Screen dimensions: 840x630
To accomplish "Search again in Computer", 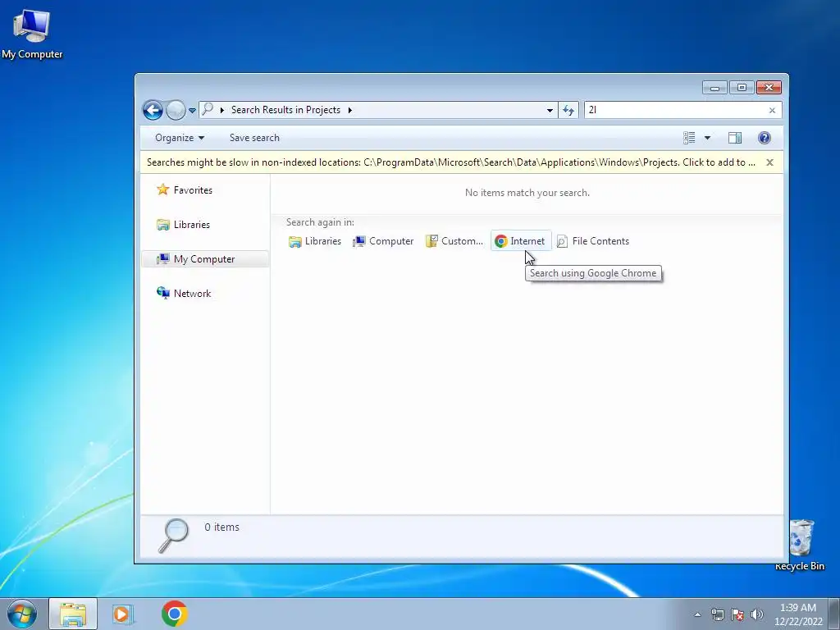I will point(383,241).
